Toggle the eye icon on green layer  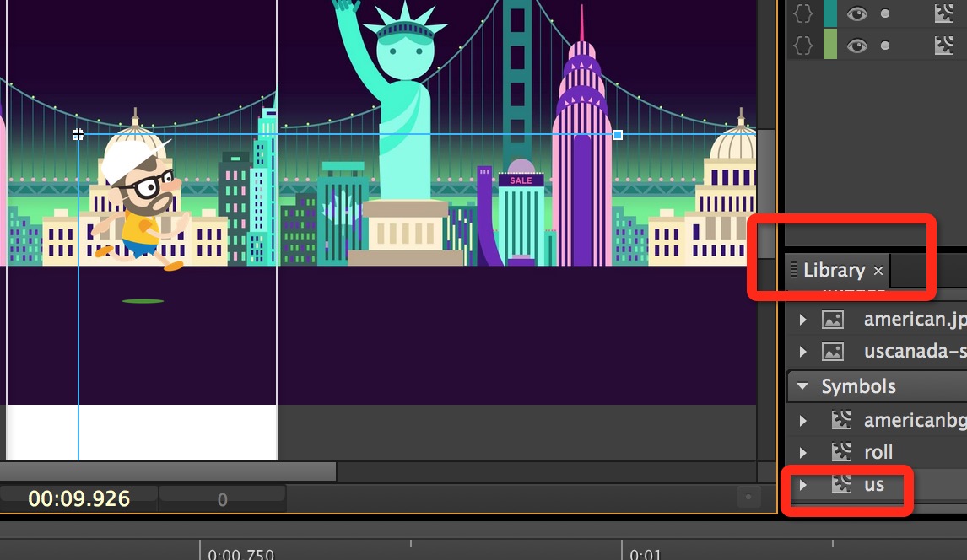[x=856, y=46]
